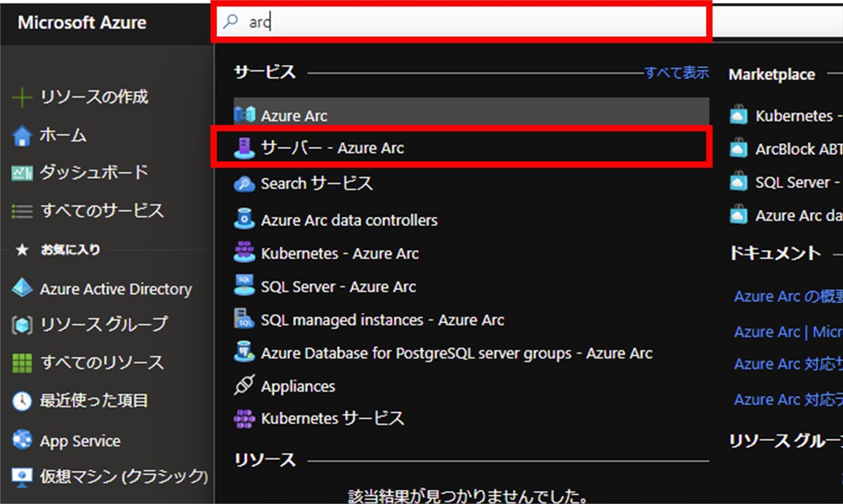Image resolution: width=843 pixels, height=504 pixels.
Task: Go to ホーム in the sidebar
Action: pyautogui.click(x=63, y=135)
